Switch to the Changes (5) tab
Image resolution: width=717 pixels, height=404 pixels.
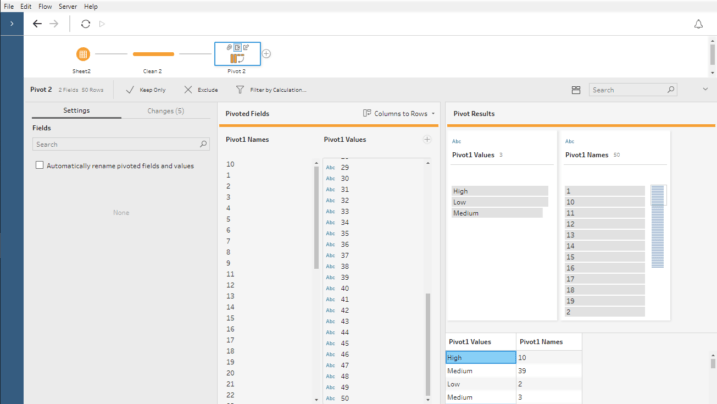165,111
